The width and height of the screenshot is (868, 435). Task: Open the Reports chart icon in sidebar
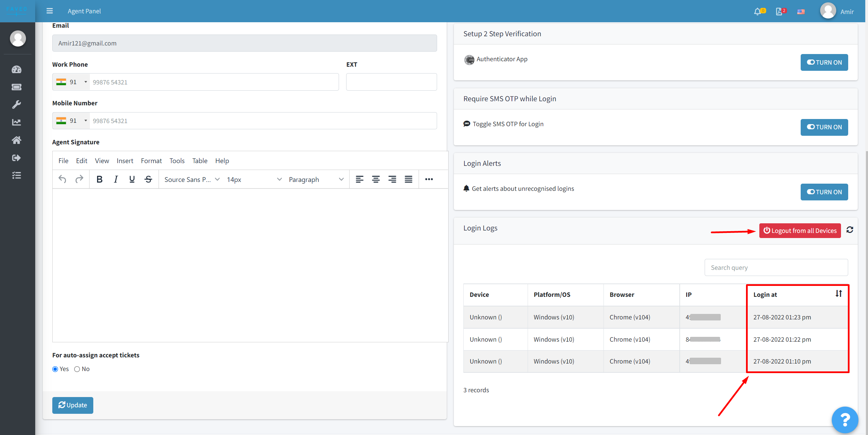[x=16, y=122]
